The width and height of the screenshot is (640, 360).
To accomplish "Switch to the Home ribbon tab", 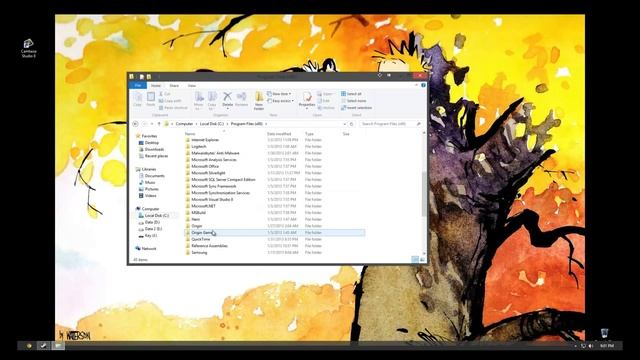I will pos(156,86).
